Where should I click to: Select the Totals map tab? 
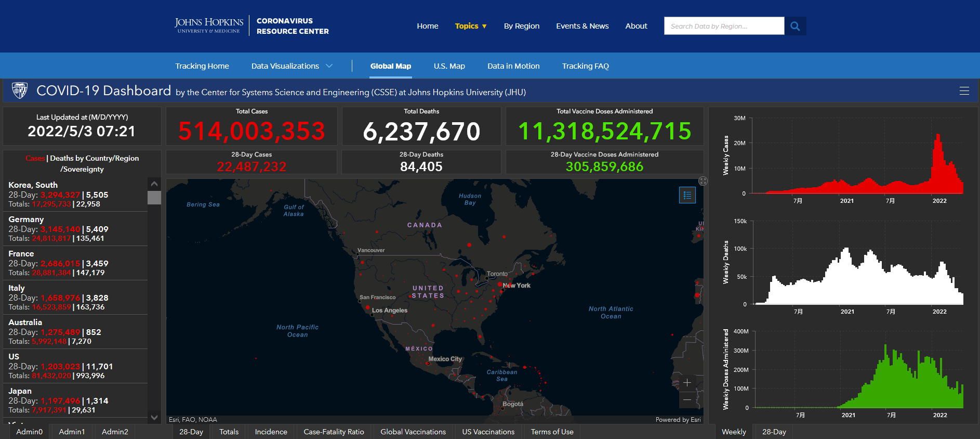[x=229, y=432]
